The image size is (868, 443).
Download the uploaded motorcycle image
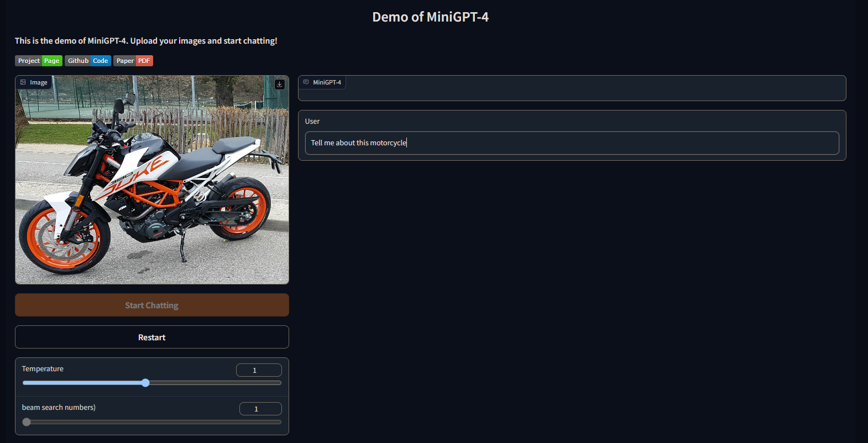[280, 85]
